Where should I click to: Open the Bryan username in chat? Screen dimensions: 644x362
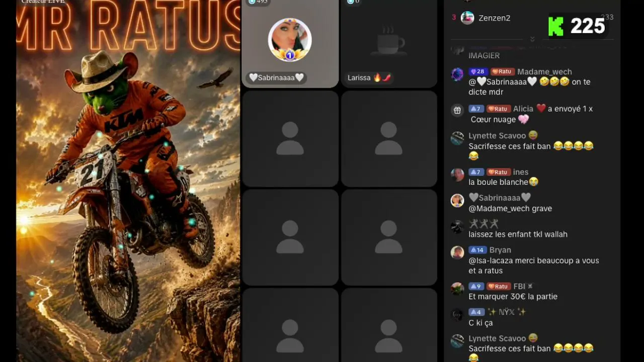pos(500,250)
